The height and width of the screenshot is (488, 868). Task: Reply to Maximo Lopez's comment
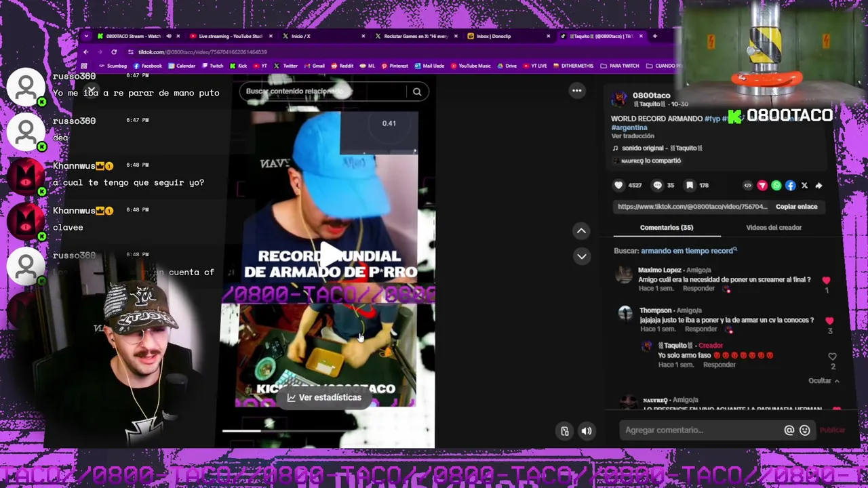click(x=698, y=289)
